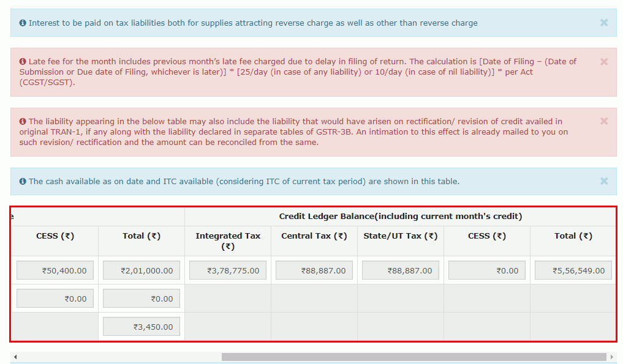623x364 pixels.
Task: Click the ₹2,01,000.00 Total field
Action: point(142,270)
